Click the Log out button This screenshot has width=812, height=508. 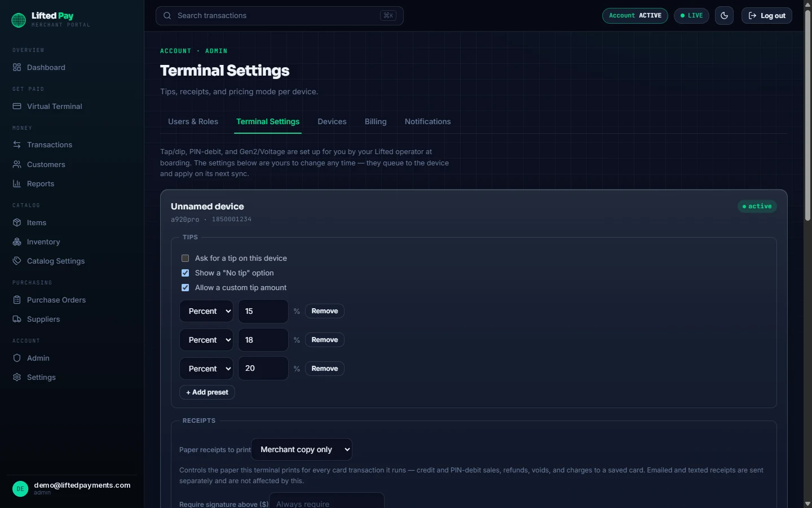(x=767, y=16)
